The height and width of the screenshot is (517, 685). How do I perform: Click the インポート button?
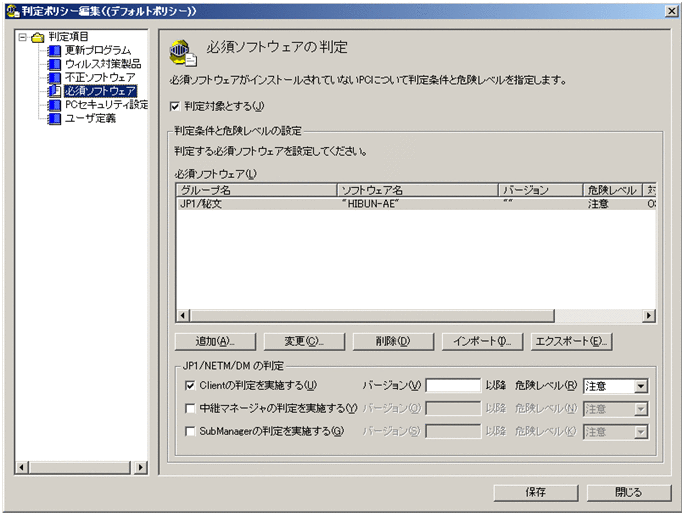482,341
